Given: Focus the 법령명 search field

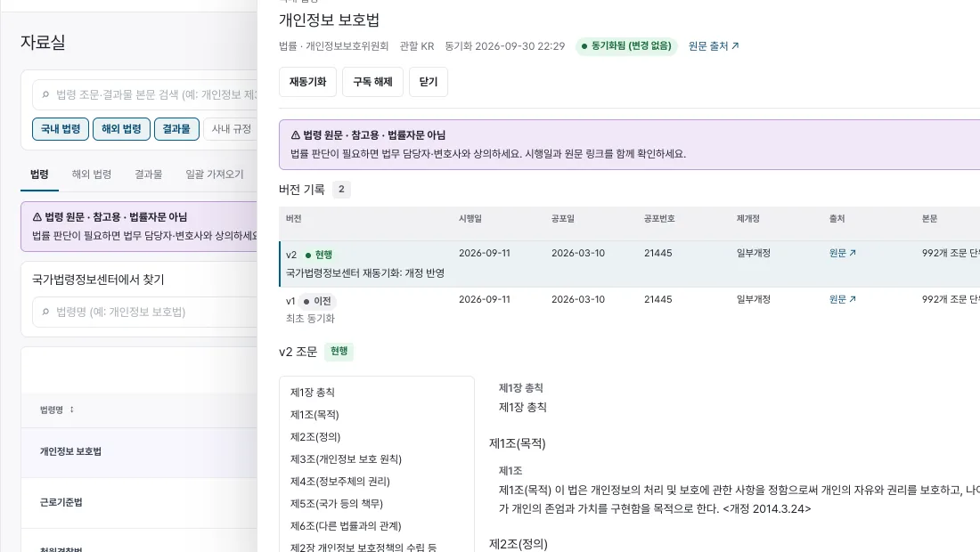Looking at the screenshot, I should pyautogui.click(x=145, y=312).
